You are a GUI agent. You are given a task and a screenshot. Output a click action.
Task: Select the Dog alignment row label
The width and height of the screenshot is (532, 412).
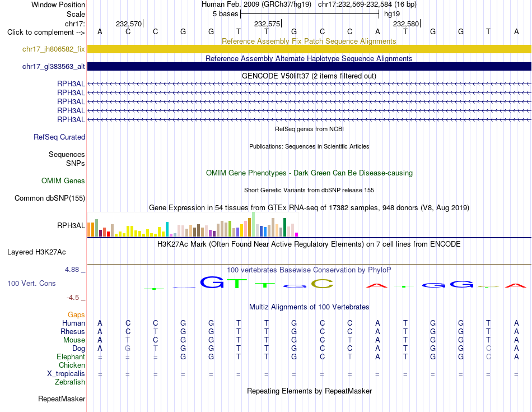click(79, 349)
